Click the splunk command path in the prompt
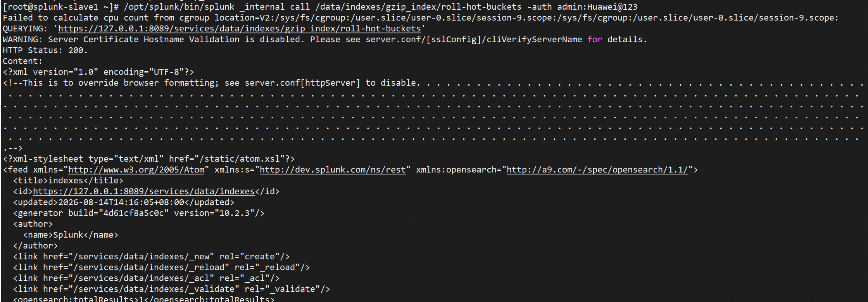This screenshot has width=868, height=302. click(x=179, y=7)
